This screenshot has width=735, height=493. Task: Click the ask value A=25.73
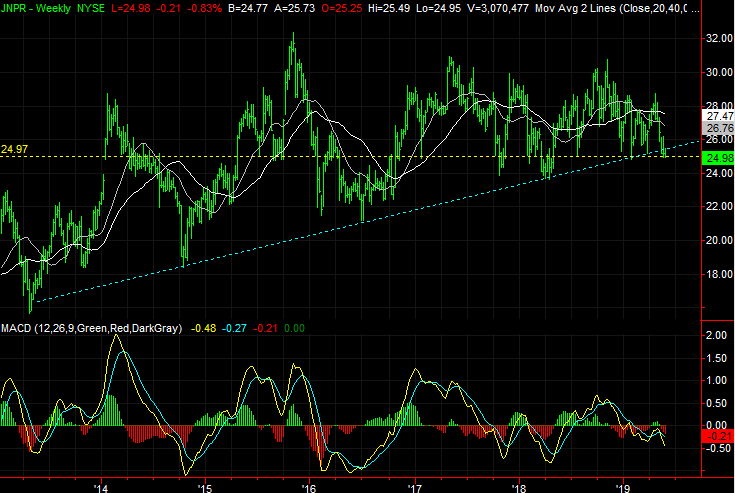tap(295, 8)
